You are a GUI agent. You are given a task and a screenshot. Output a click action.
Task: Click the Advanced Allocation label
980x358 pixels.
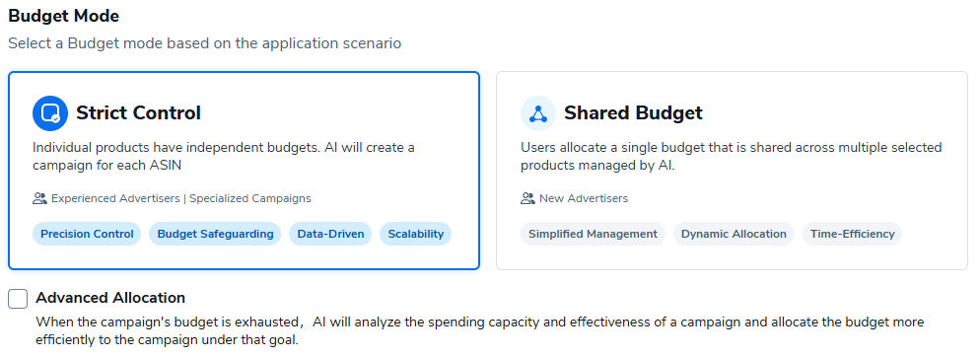click(110, 298)
